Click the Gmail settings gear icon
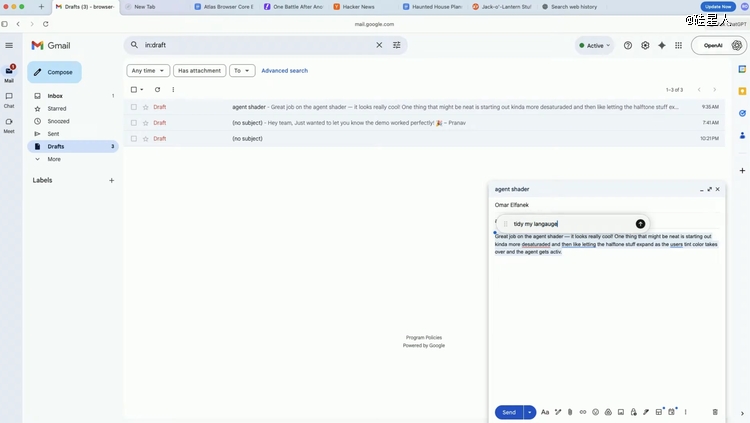This screenshot has height=423, width=750. click(645, 45)
